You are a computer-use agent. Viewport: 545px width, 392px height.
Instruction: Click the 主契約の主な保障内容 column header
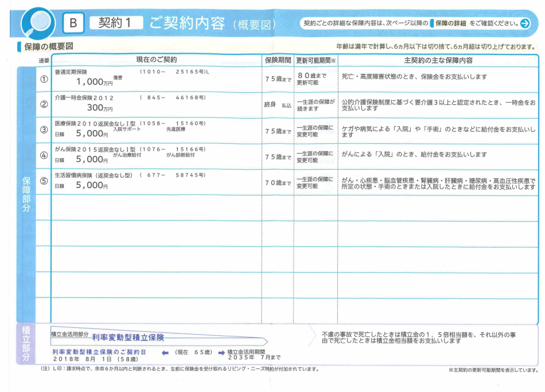click(x=438, y=60)
